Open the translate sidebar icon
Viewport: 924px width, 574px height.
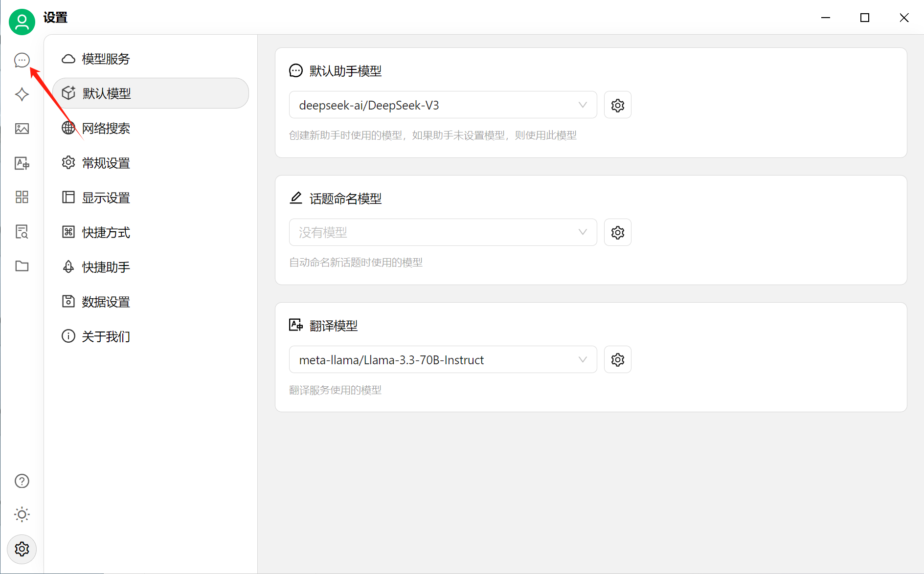(x=22, y=163)
